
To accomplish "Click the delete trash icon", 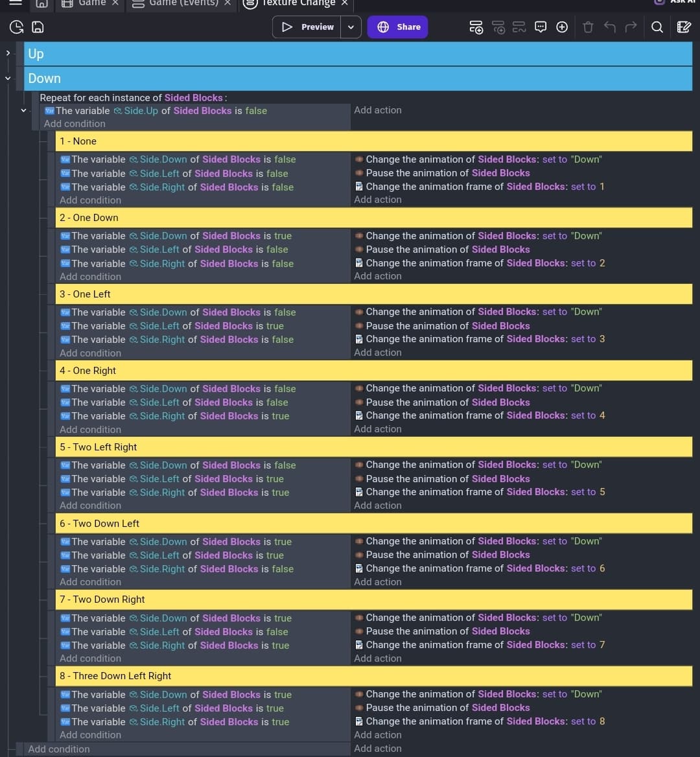I will (588, 27).
